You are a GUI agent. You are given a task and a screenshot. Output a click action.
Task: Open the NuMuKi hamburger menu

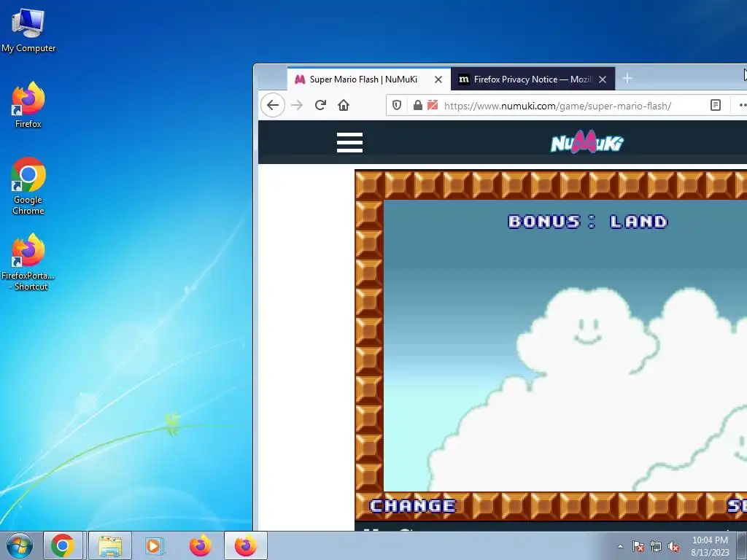tap(349, 142)
